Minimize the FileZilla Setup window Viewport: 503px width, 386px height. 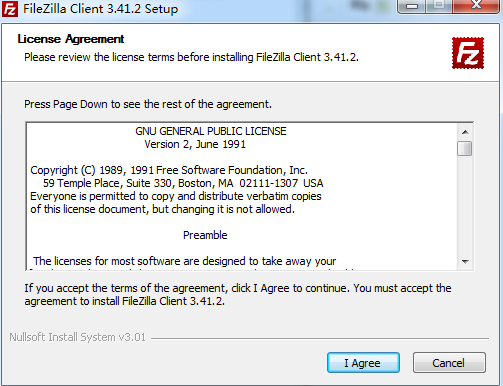point(412,6)
